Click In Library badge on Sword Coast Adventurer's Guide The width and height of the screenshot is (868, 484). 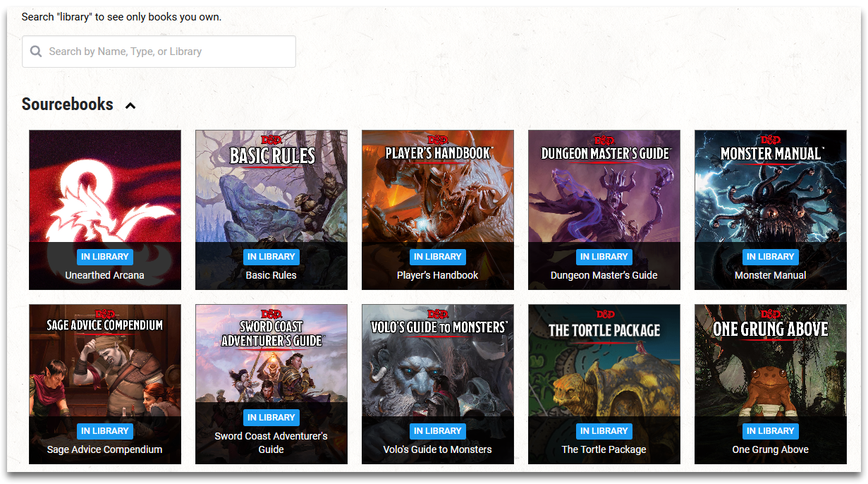(x=271, y=418)
